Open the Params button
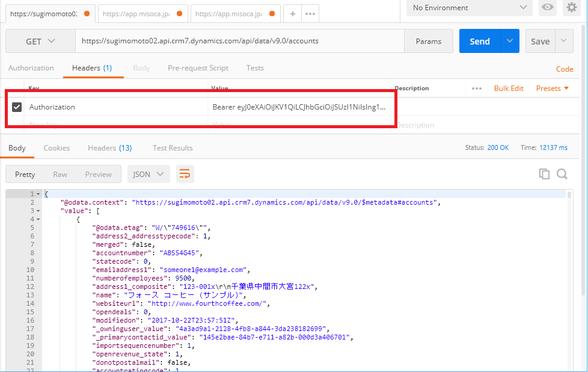The image size is (588, 372). point(429,42)
